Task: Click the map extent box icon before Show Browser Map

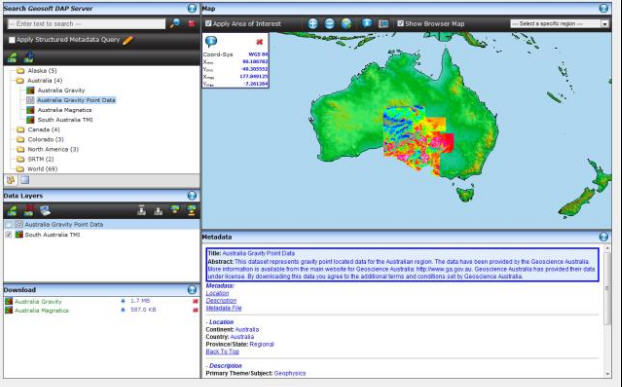Action: coord(383,24)
